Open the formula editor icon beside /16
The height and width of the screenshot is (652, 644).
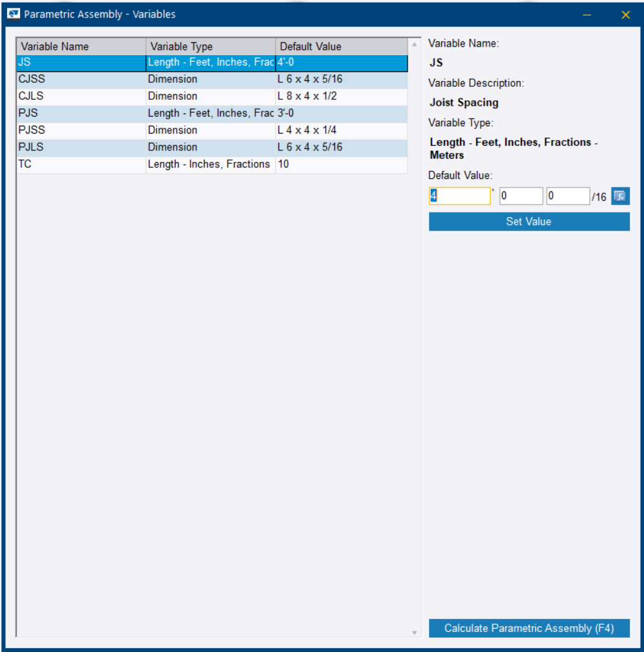620,196
